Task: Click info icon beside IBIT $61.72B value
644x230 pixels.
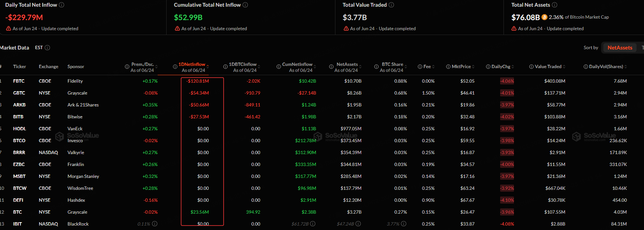Action: 313,224
